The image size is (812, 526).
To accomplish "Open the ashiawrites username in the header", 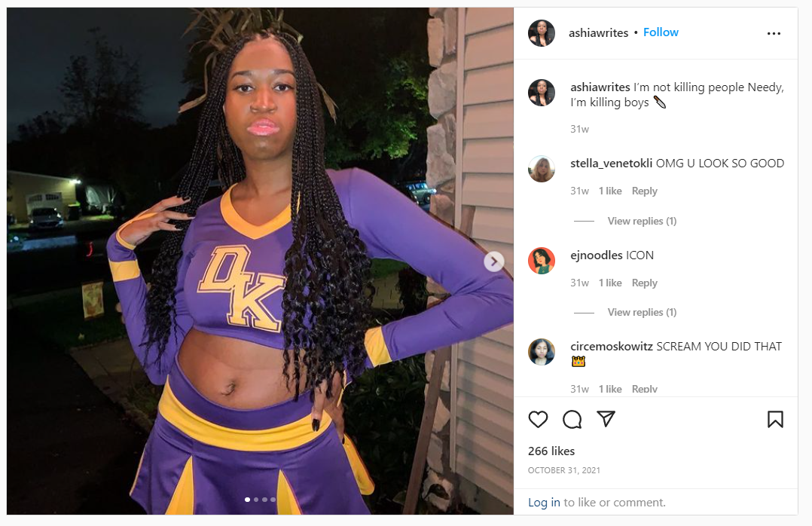I will click(598, 32).
